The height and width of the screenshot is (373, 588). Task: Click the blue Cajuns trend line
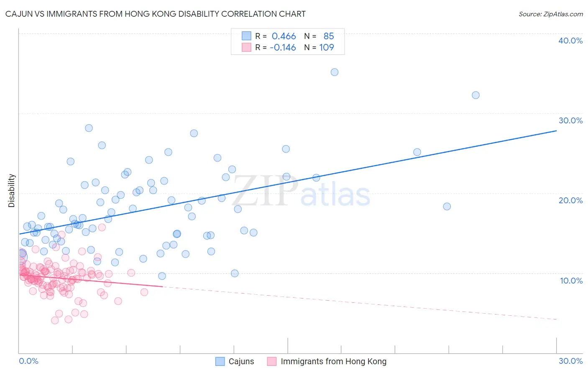click(x=288, y=182)
